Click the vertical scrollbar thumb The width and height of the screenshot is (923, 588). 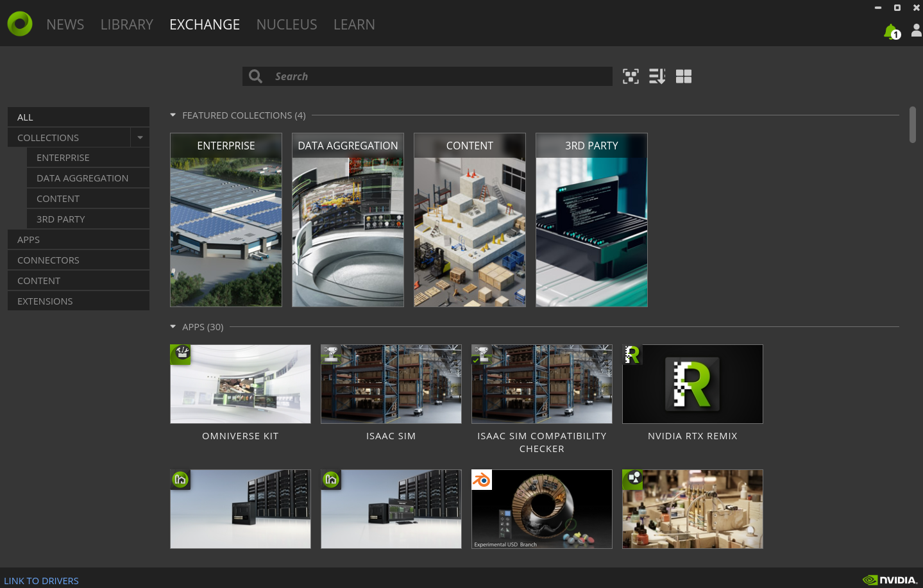tap(913, 125)
